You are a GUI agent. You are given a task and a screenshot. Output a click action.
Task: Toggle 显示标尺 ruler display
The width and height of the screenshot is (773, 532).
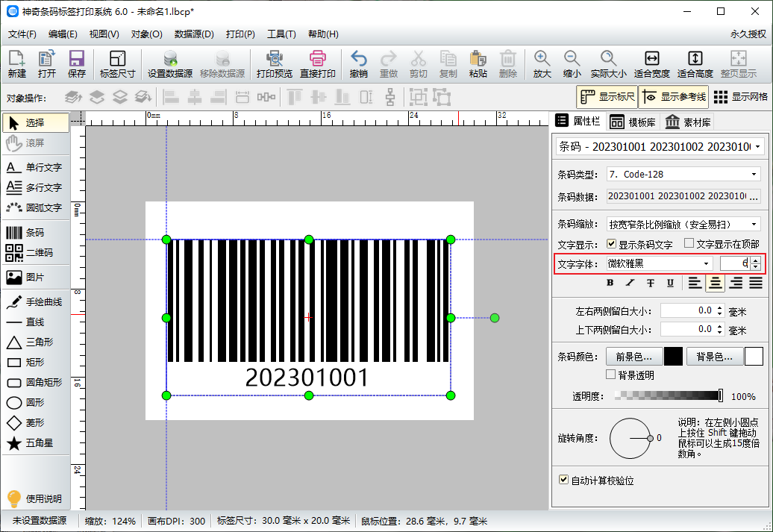[x=607, y=97]
